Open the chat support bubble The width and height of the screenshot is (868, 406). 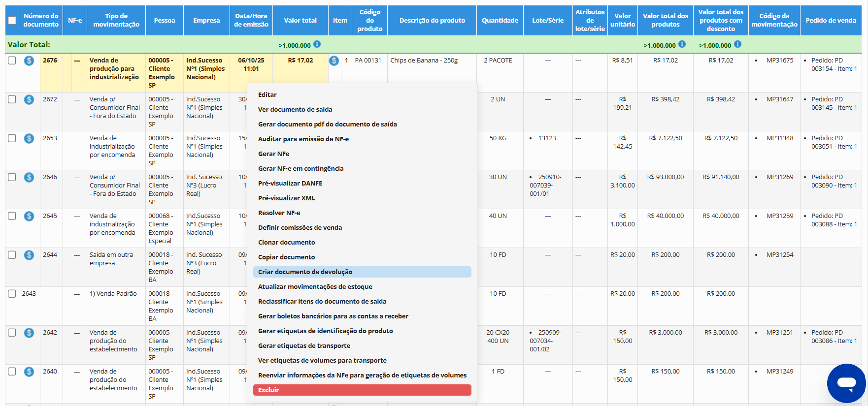[x=846, y=383]
